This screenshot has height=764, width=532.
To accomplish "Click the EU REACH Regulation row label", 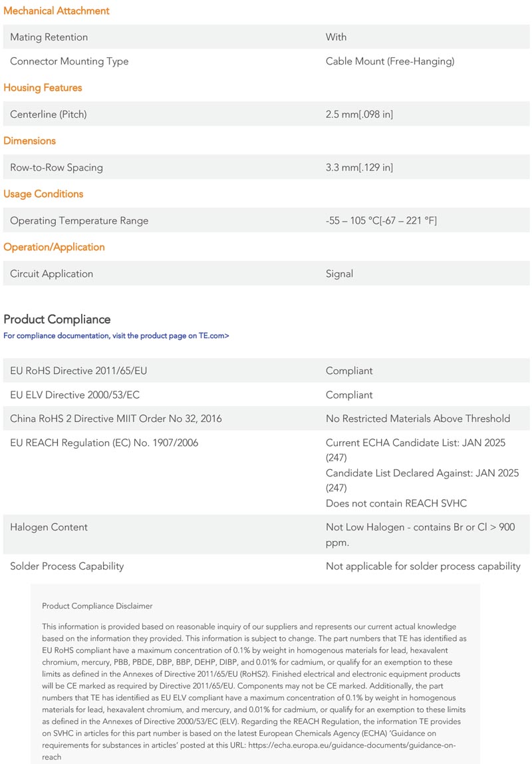I will [104, 443].
